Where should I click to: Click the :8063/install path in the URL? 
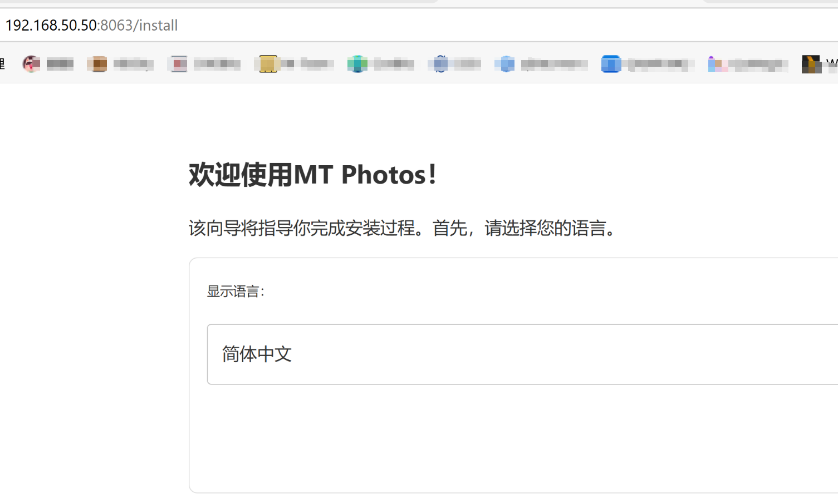pyautogui.click(x=138, y=25)
